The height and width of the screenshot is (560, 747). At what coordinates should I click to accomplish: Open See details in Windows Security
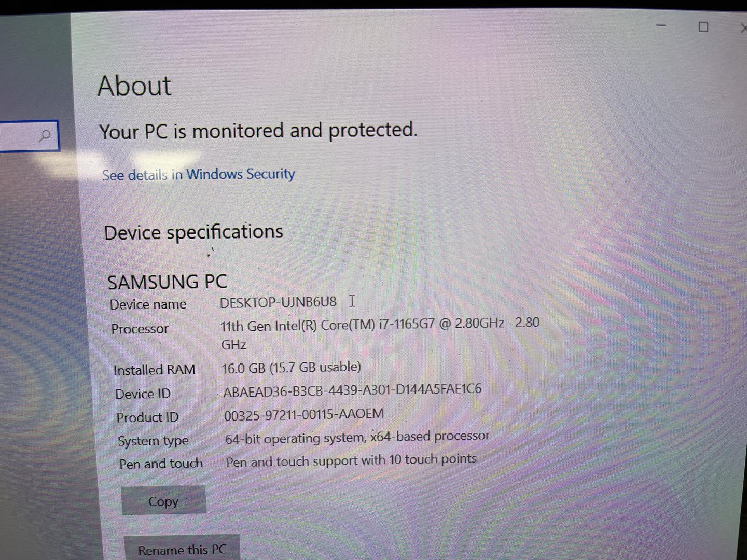198,174
